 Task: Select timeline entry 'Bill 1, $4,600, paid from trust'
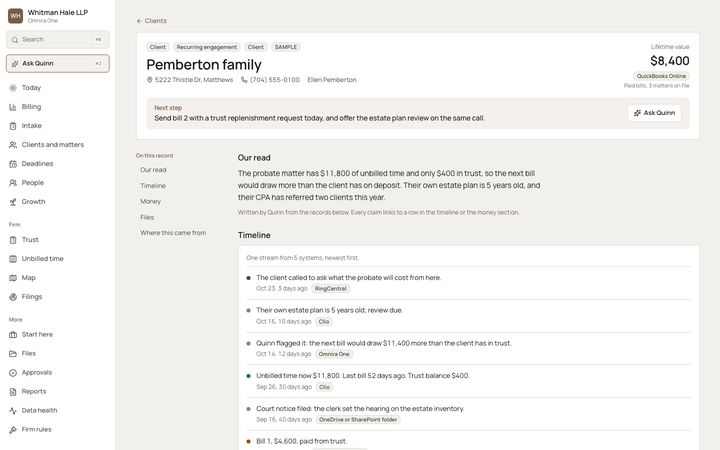[x=468, y=441]
